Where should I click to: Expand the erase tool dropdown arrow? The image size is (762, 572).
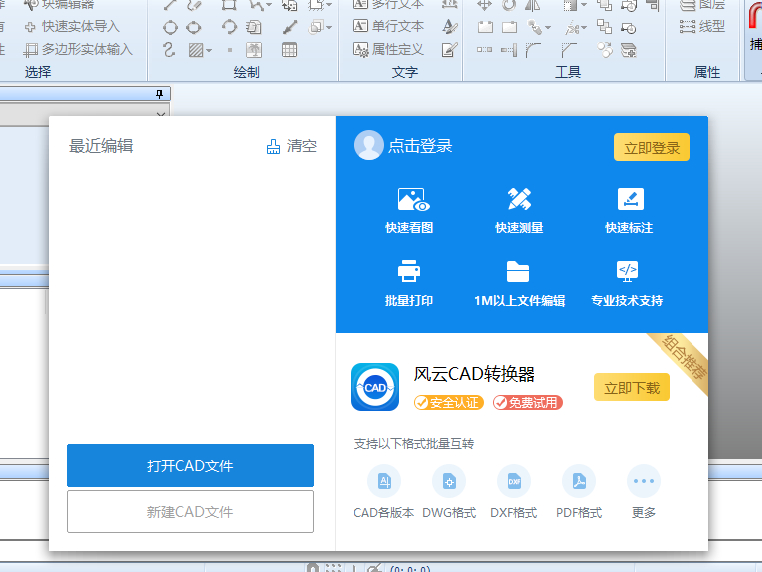point(548,27)
